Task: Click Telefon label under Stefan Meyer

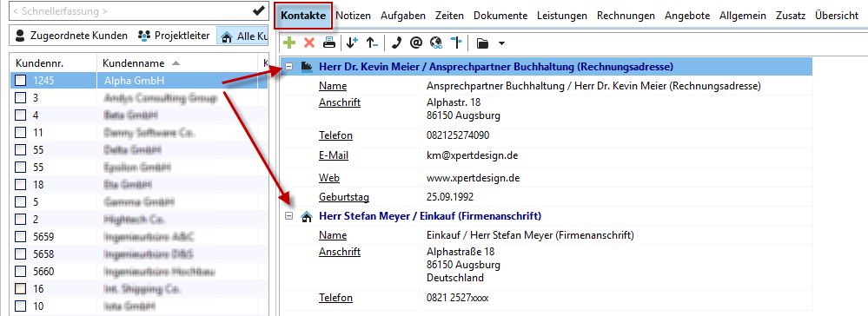Action: (x=335, y=298)
